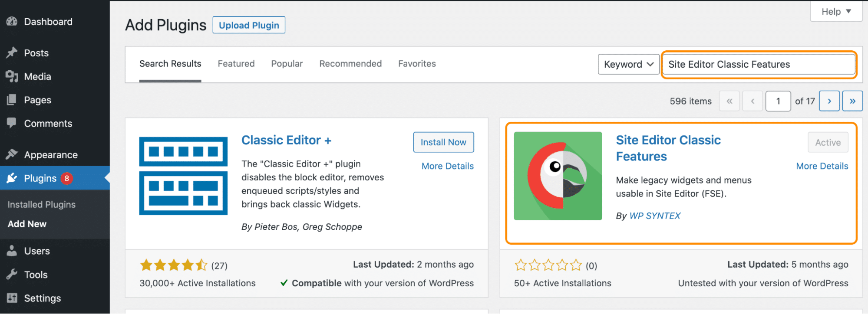
Task: Open the Plugins menu item
Action: click(55, 178)
